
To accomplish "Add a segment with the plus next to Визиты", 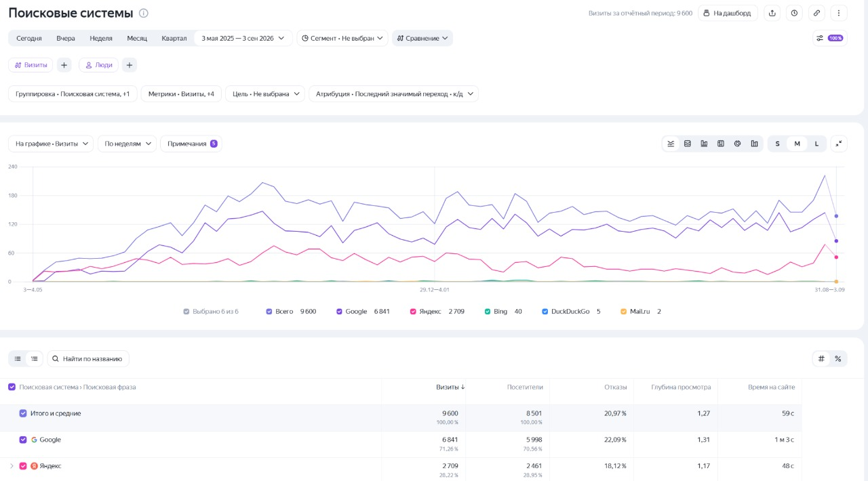I will pos(64,65).
